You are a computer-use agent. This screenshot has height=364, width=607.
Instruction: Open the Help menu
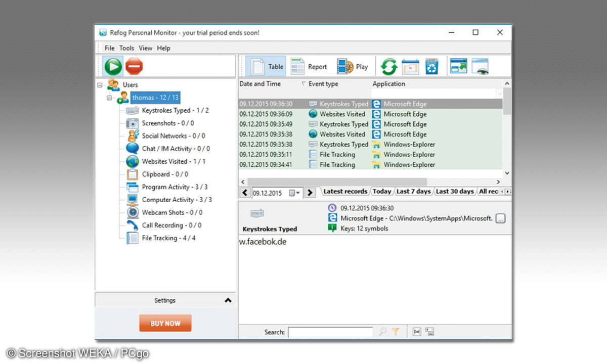click(x=163, y=48)
